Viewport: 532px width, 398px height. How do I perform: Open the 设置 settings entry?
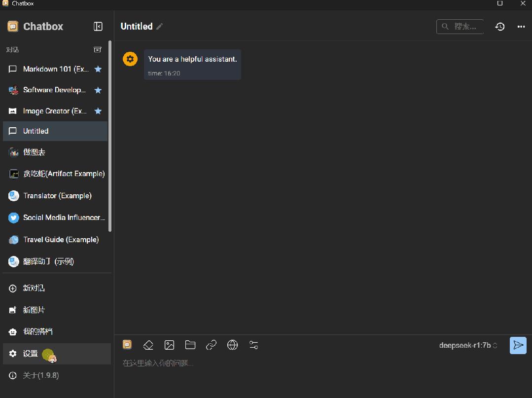coord(57,354)
